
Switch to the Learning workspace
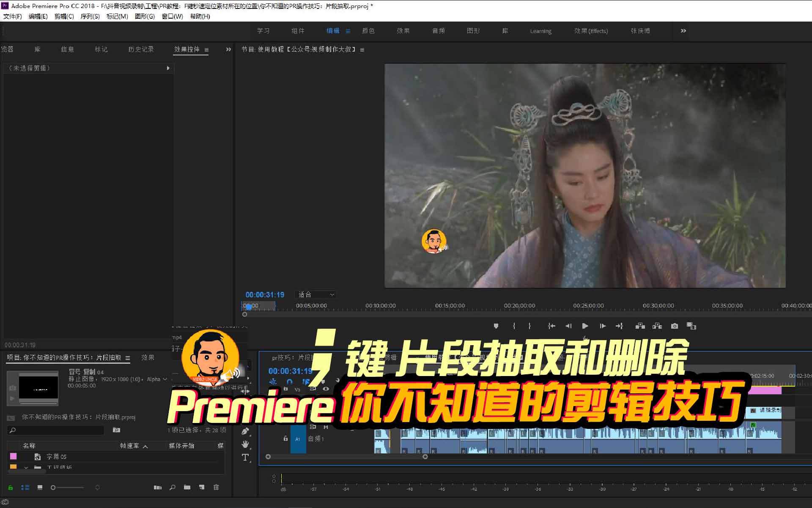pyautogui.click(x=540, y=31)
